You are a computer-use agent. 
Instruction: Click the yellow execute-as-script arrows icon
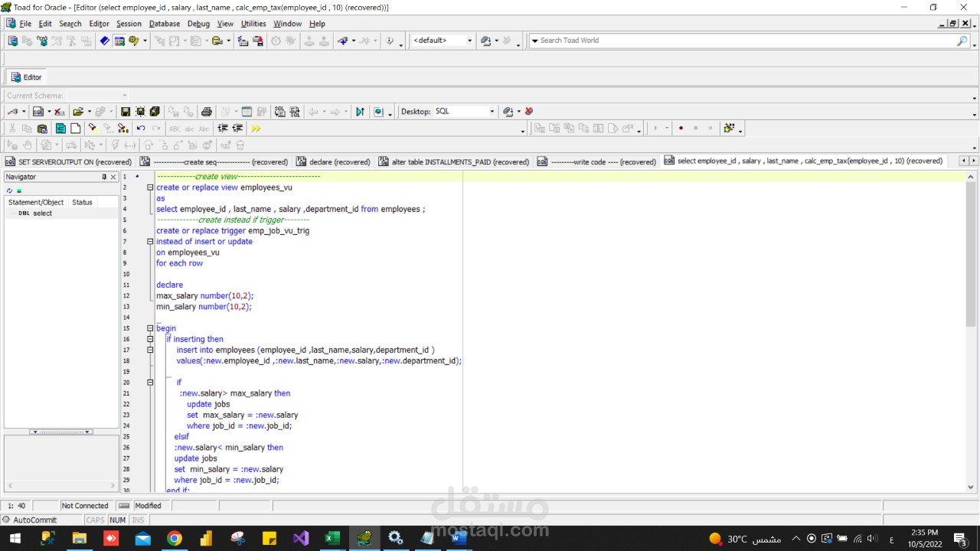256,129
